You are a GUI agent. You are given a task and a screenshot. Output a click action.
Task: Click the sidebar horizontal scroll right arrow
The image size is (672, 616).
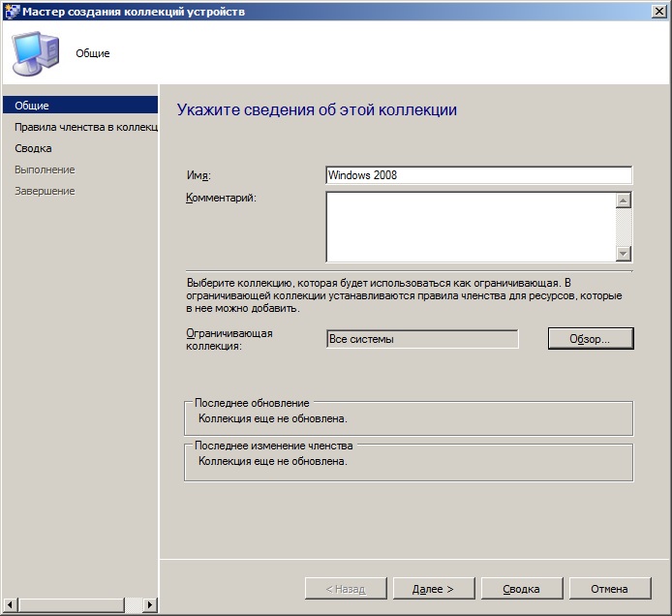coord(149,604)
